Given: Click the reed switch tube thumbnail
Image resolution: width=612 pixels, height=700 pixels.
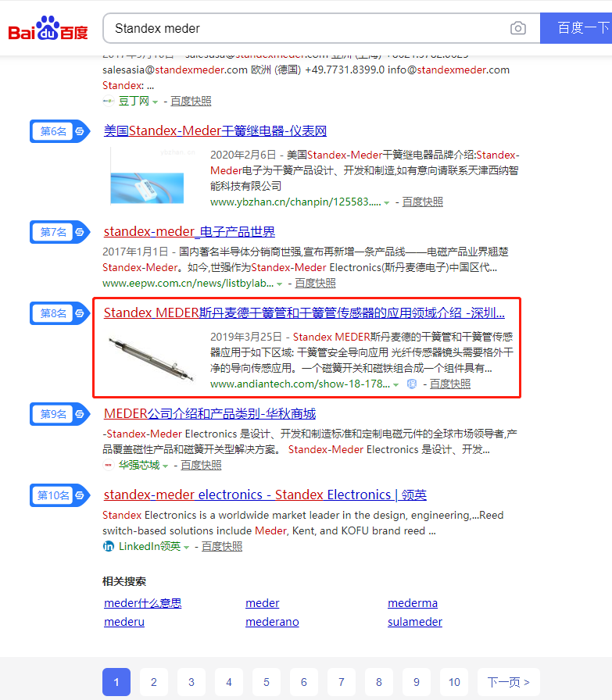Looking at the screenshot, I should [152, 360].
